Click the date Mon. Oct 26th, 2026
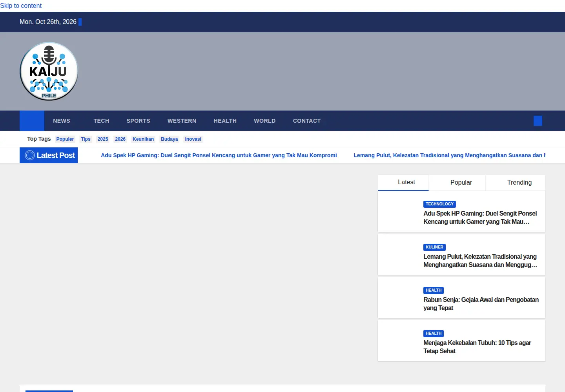Screen dimensions: 565x392 (48, 22)
